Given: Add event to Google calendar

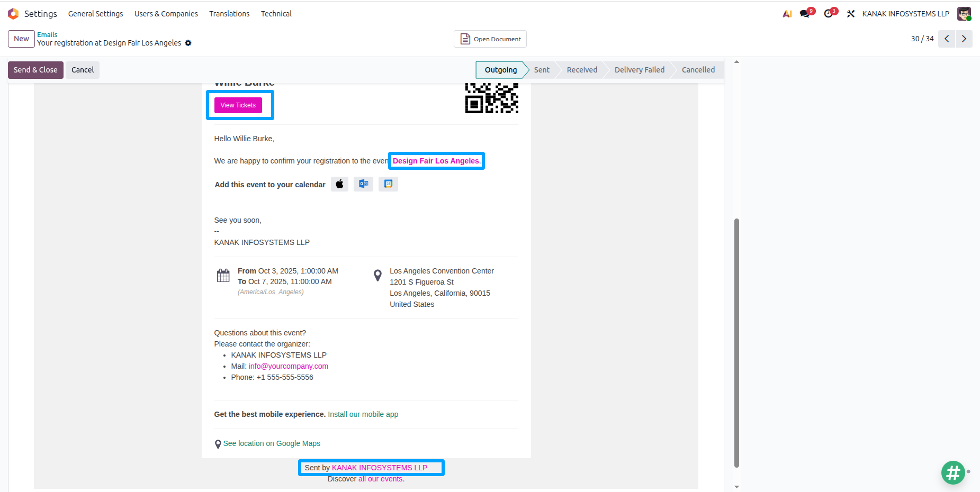Looking at the screenshot, I should click(388, 184).
